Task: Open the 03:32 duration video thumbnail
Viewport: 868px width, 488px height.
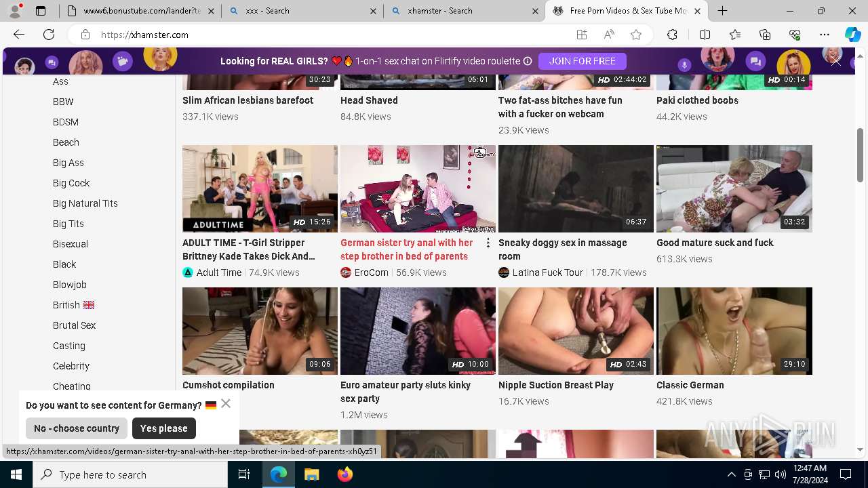Action: click(734, 188)
